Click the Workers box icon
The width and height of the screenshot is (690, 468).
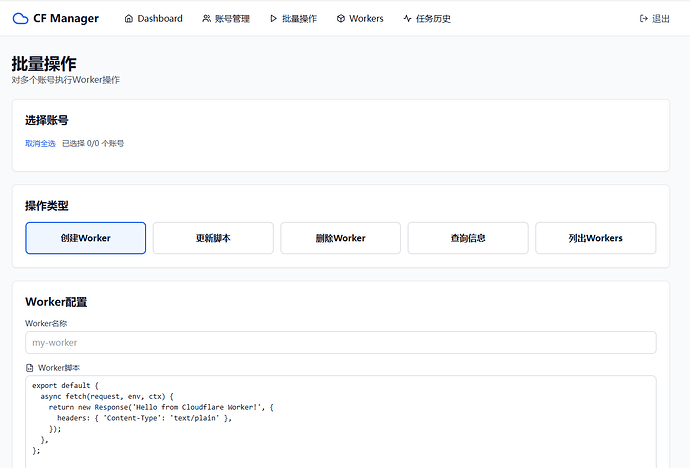tap(341, 18)
